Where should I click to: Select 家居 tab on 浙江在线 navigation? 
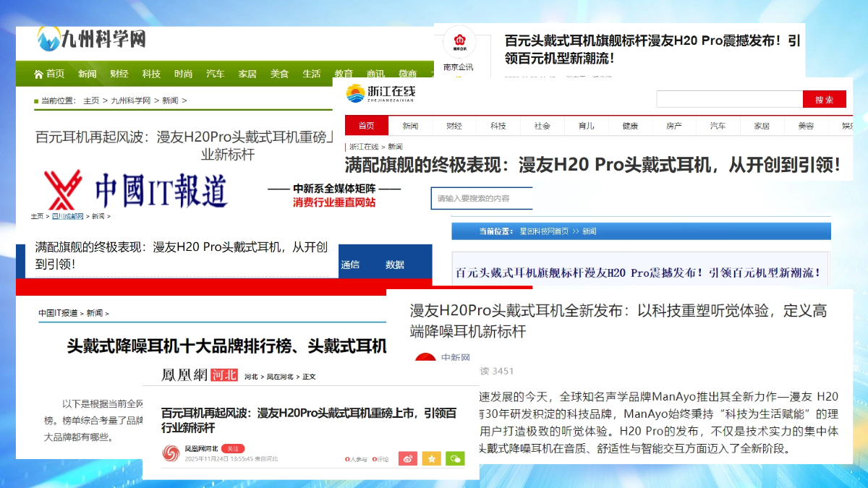762,126
